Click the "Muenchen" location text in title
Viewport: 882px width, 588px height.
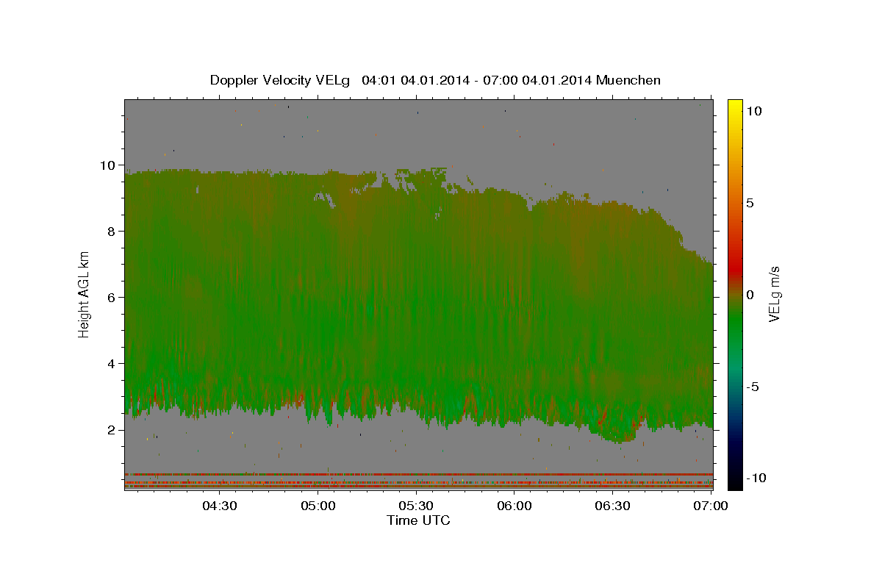point(629,80)
